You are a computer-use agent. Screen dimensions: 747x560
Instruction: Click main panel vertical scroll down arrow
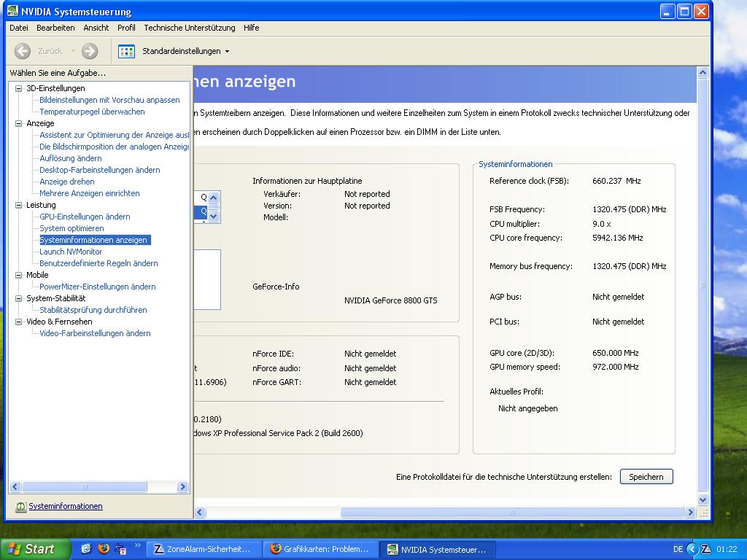coord(703,499)
